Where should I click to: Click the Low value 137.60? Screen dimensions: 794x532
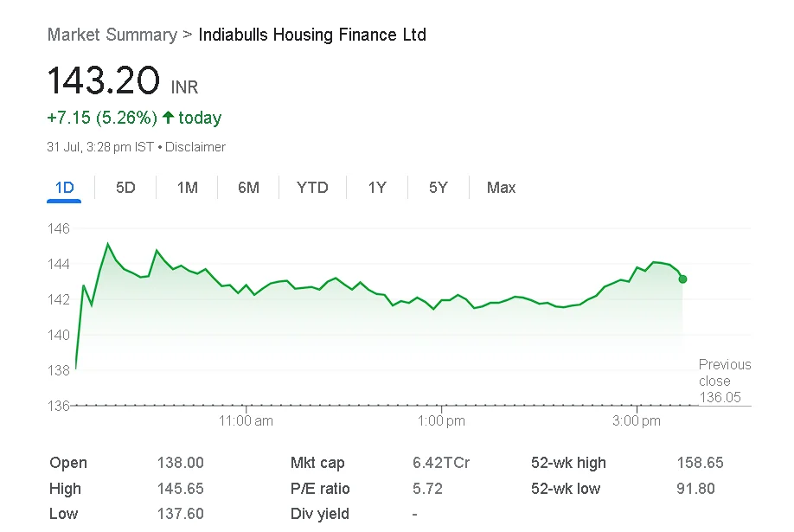click(180, 514)
